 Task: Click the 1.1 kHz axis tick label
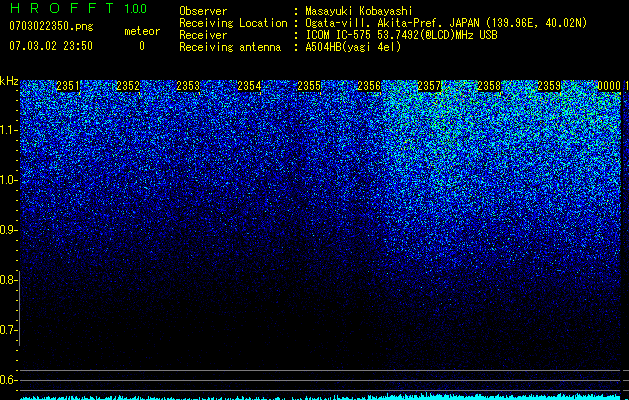[8, 130]
